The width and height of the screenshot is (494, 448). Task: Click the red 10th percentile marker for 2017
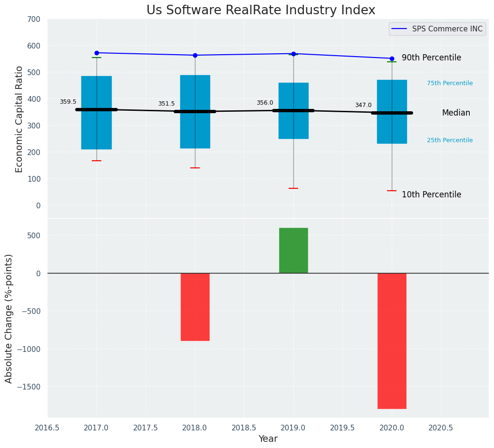click(x=97, y=161)
